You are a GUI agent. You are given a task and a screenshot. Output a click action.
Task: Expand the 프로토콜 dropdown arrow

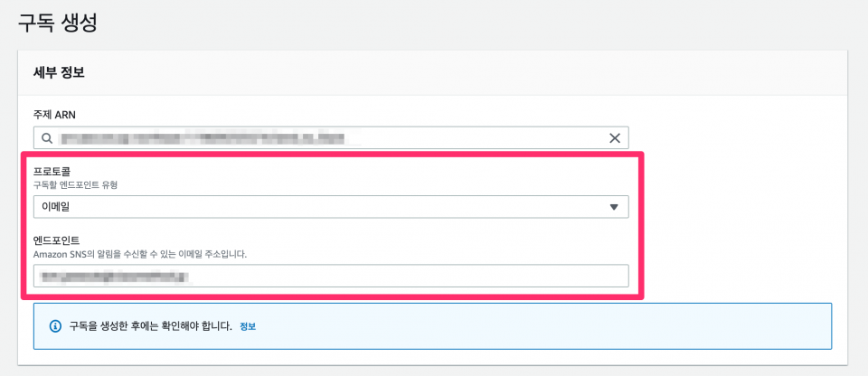pyautogui.click(x=613, y=207)
